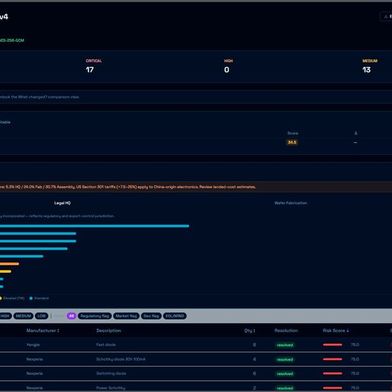Click the 75.0 score in Switching diode row
392x392 pixels.
click(355, 373)
